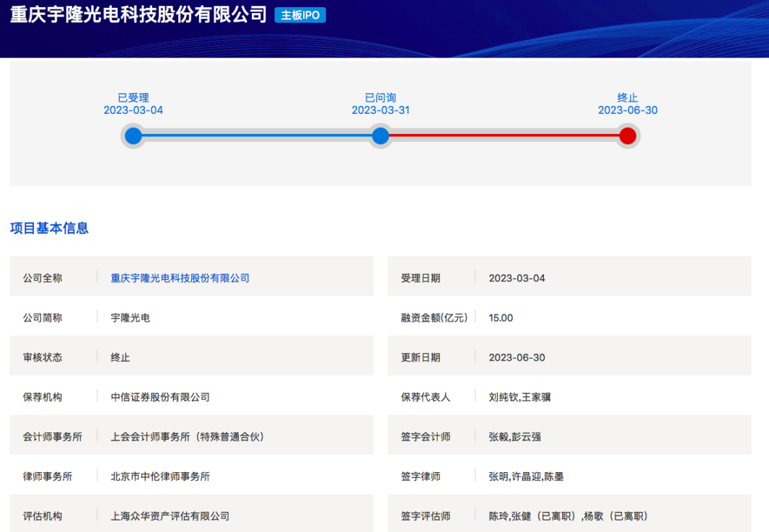Click 上会会计师事务所（特殊普通合伙） value

tap(189, 437)
